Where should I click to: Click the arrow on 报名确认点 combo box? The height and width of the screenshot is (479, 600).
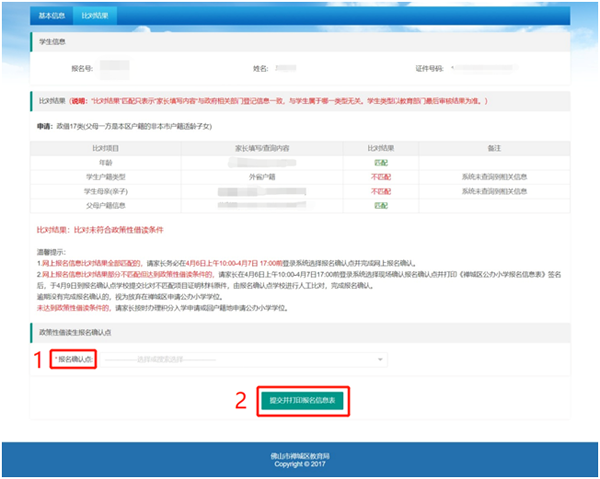coord(380,358)
